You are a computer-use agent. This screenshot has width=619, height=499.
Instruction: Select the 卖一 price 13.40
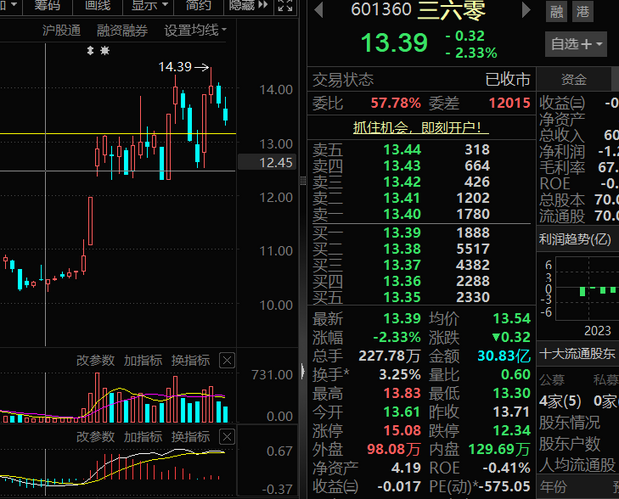pos(402,214)
